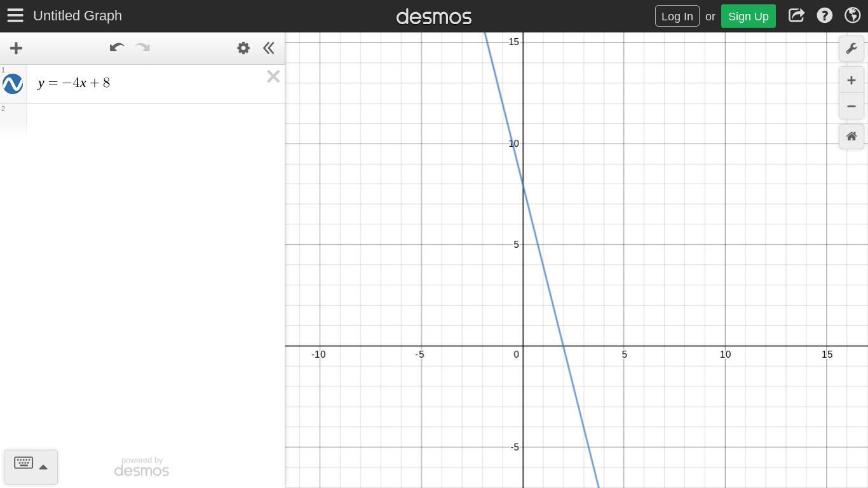
Task: Open the language globe menu
Action: (x=852, y=15)
